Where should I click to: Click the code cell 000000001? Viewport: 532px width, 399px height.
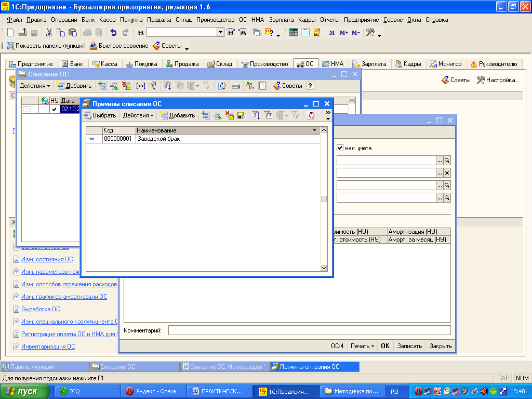click(x=119, y=139)
